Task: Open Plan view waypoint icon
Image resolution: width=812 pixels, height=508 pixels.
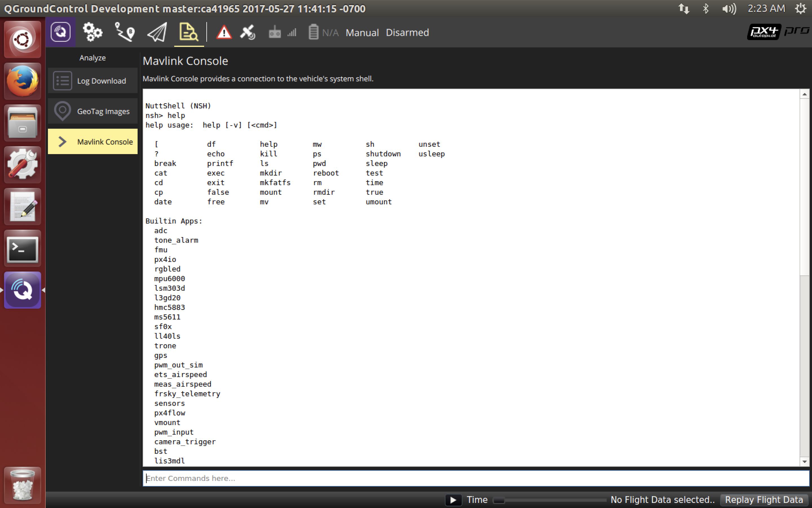Action: [x=125, y=32]
